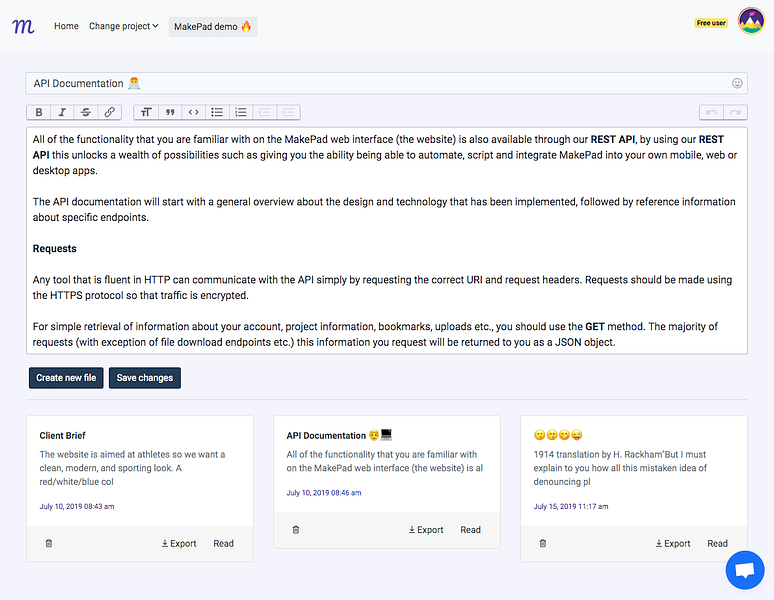Read the Client Brief file

click(x=223, y=543)
